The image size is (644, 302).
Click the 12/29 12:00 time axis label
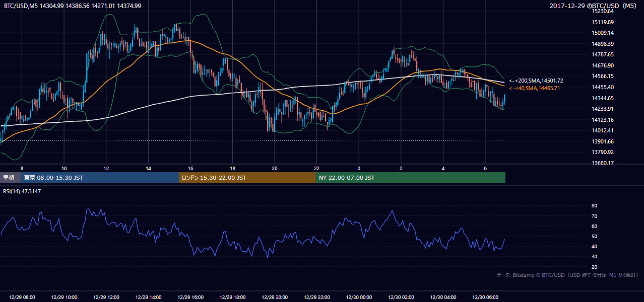(106, 297)
